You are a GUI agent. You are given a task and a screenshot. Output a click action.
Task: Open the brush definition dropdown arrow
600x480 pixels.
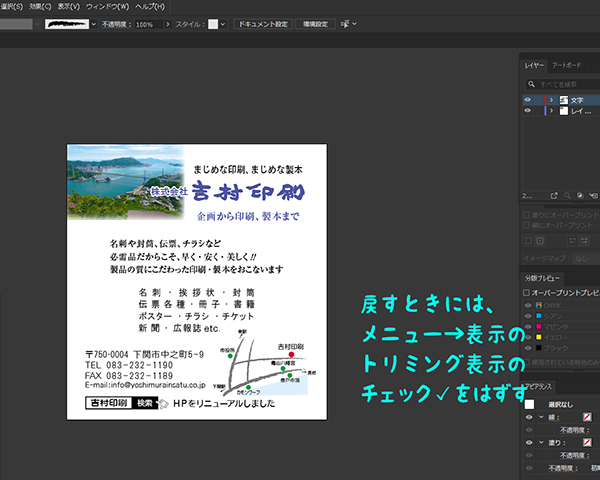(x=94, y=24)
